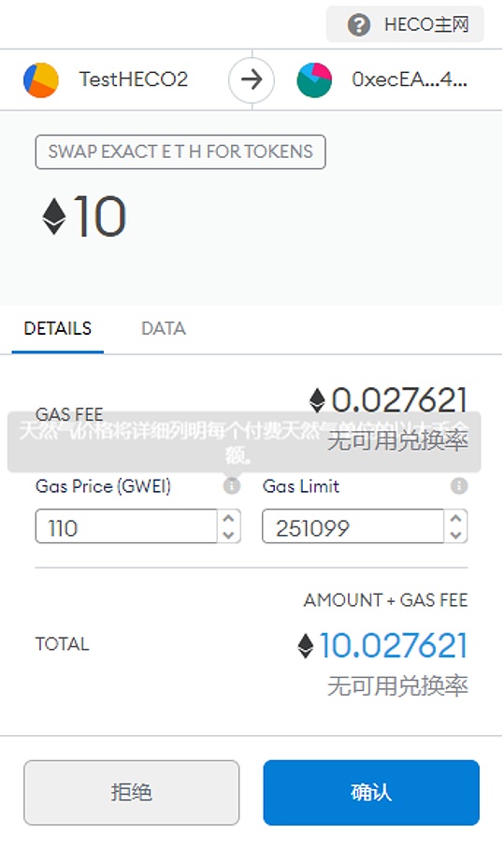This screenshot has height=849, width=504.
Task: Open the HECO主网 network selector
Action: [x=405, y=24]
